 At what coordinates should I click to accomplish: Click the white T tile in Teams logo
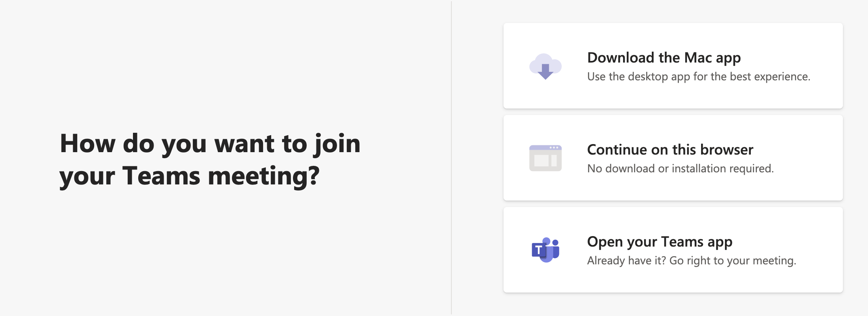[539, 250]
